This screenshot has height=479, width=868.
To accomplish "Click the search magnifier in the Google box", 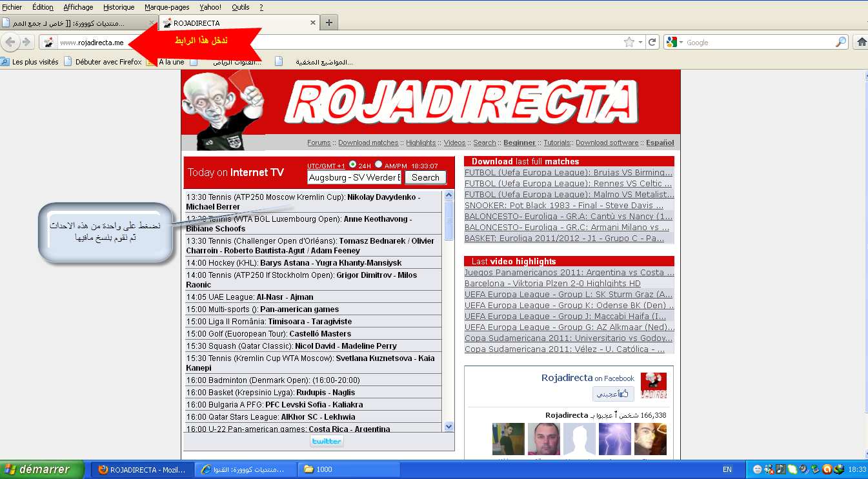I will coord(841,42).
